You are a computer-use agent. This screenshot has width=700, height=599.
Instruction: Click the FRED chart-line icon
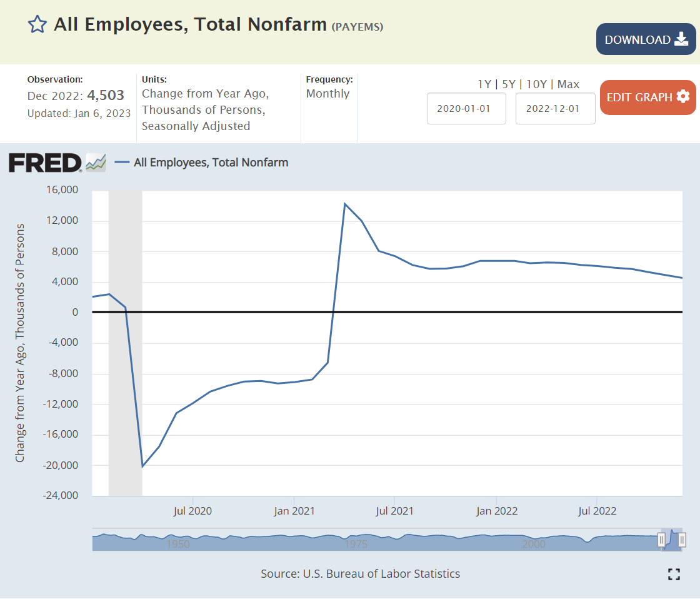tap(96, 162)
